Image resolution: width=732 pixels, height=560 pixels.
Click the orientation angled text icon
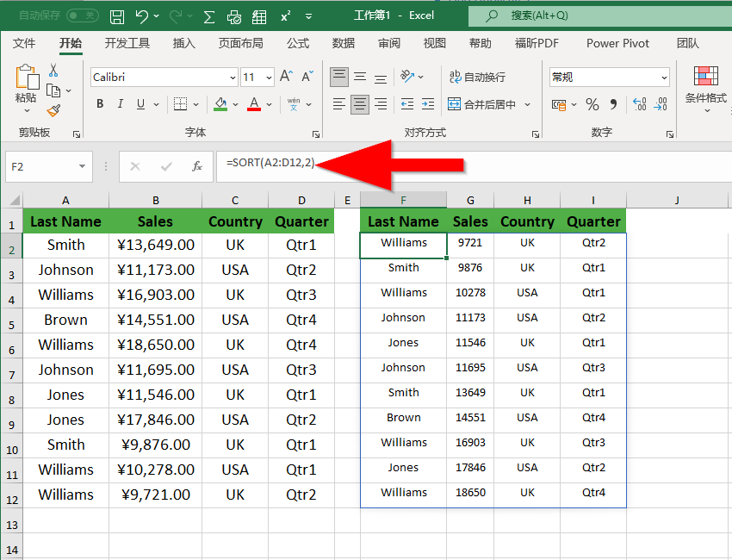click(407, 76)
